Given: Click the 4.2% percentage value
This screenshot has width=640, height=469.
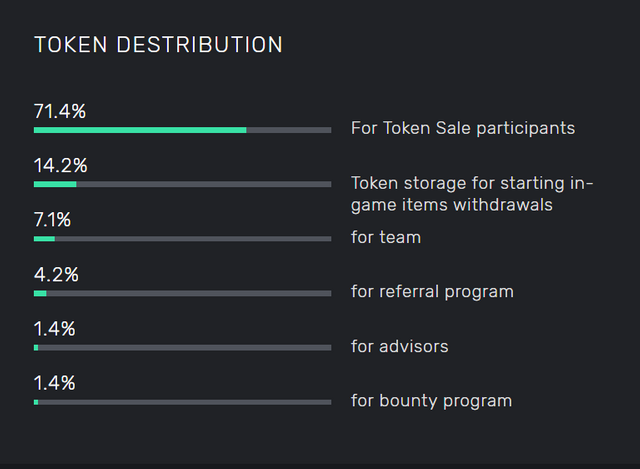Looking at the screenshot, I should [x=56, y=274].
